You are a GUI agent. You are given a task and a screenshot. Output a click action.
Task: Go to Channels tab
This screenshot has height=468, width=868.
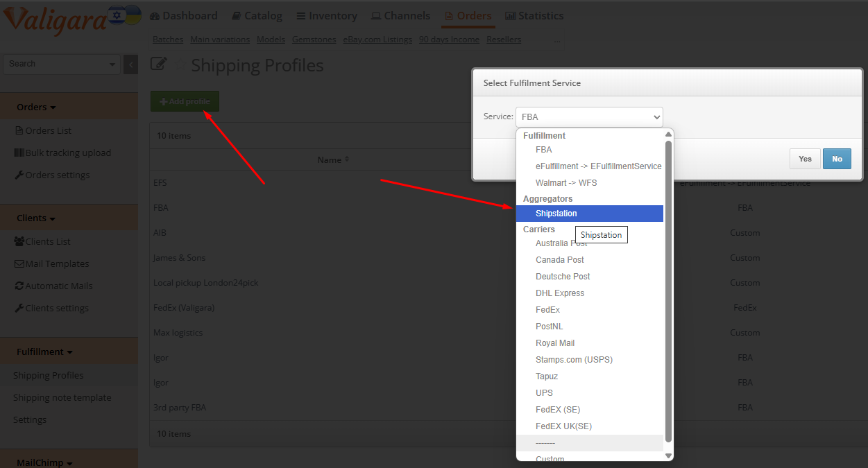(400, 15)
